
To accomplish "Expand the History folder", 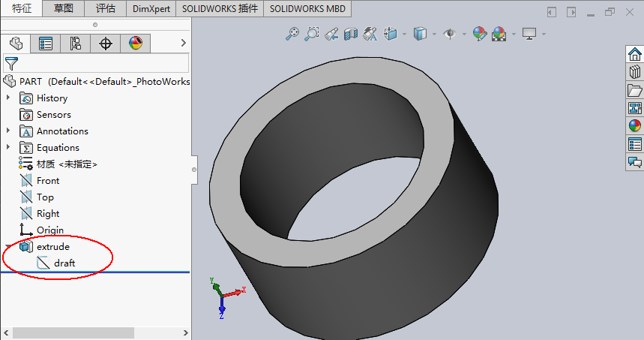I will pyautogui.click(x=7, y=98).
